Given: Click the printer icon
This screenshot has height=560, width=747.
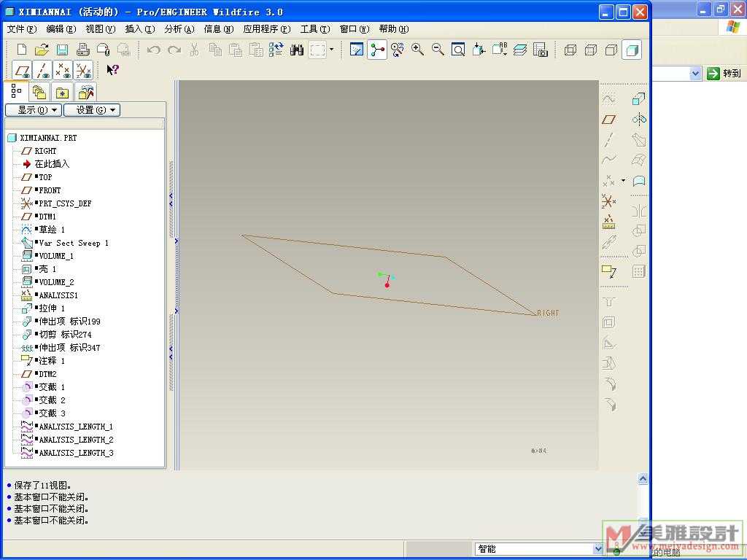Looking at the screenshot, I should (x=83, y=50).
